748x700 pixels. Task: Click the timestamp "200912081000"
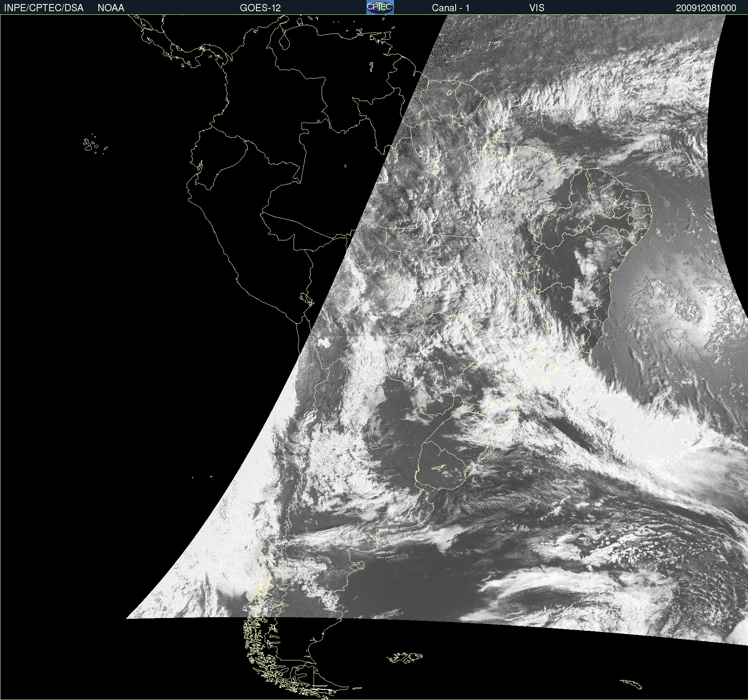point(706,8)
